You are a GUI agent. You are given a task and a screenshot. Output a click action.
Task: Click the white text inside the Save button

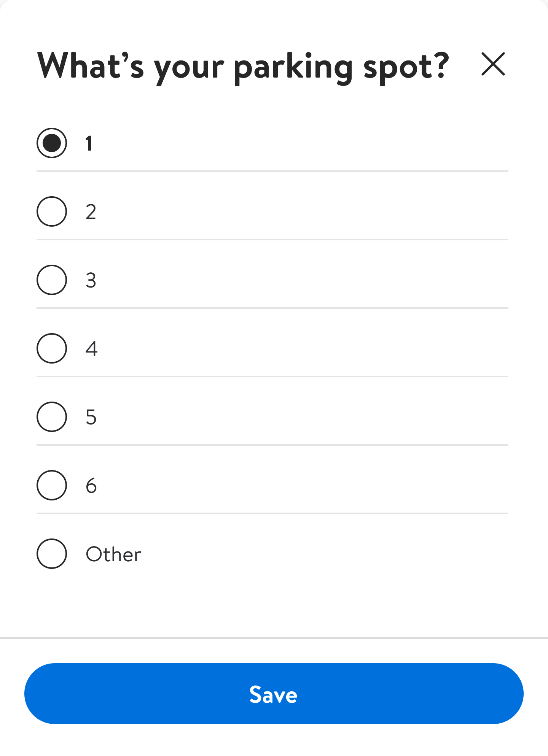tap(273, 694)
